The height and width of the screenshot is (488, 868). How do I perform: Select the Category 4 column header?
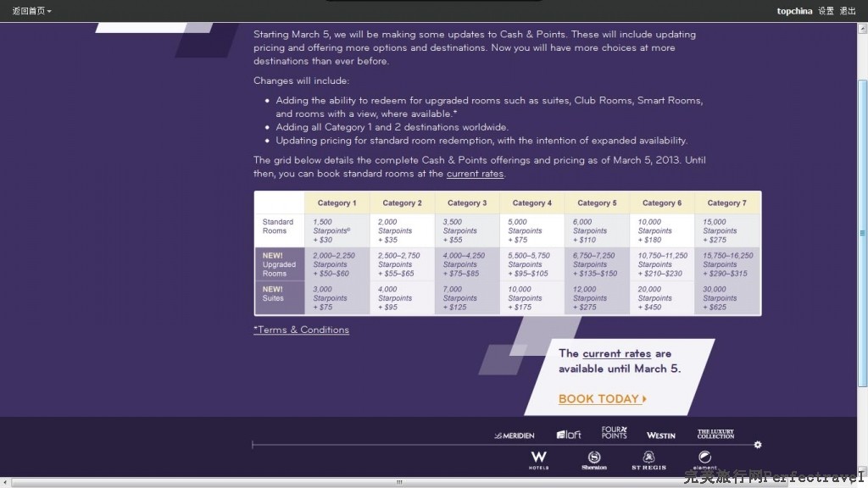pyautogui.click(x=532, y=203)
